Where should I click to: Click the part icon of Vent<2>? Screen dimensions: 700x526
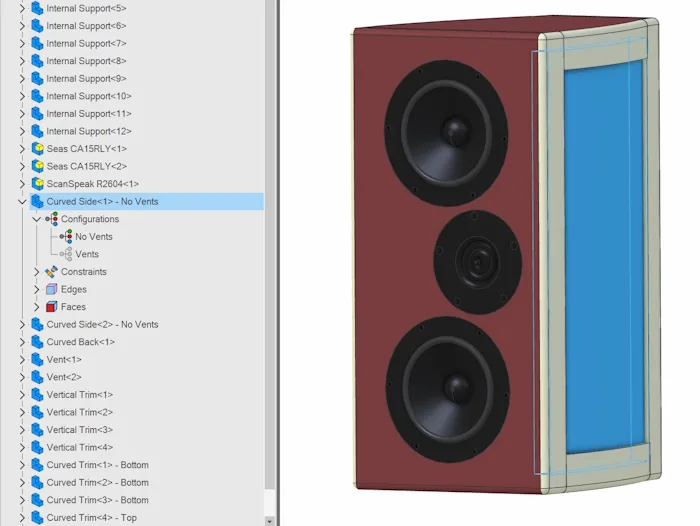38,377
